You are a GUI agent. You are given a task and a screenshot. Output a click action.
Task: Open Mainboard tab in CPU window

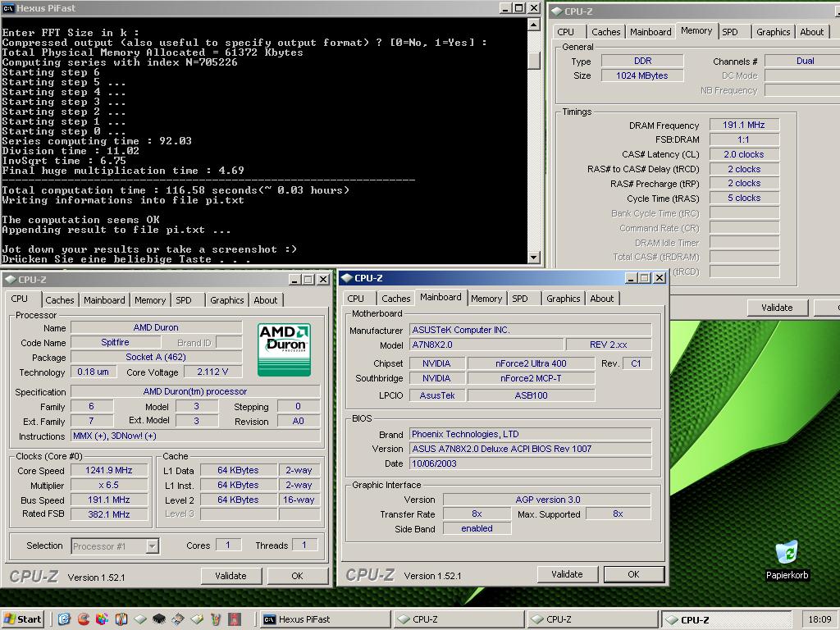[x=104, y=300]
